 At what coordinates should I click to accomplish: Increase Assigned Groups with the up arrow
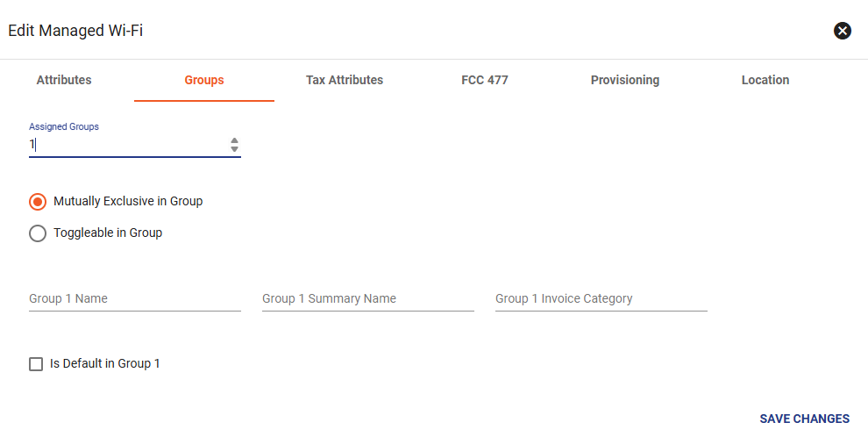(234, 140)
